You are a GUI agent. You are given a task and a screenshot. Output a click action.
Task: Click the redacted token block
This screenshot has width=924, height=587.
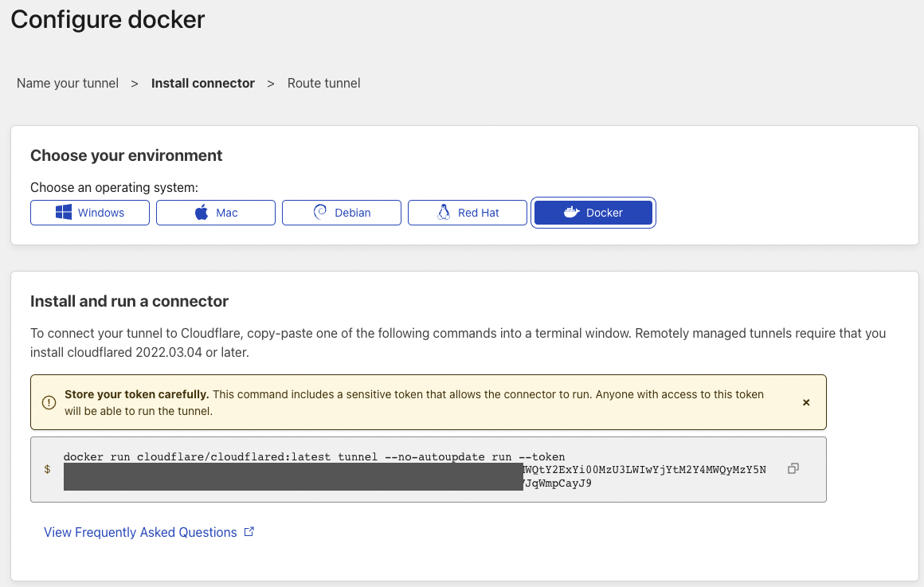(292, 476)
